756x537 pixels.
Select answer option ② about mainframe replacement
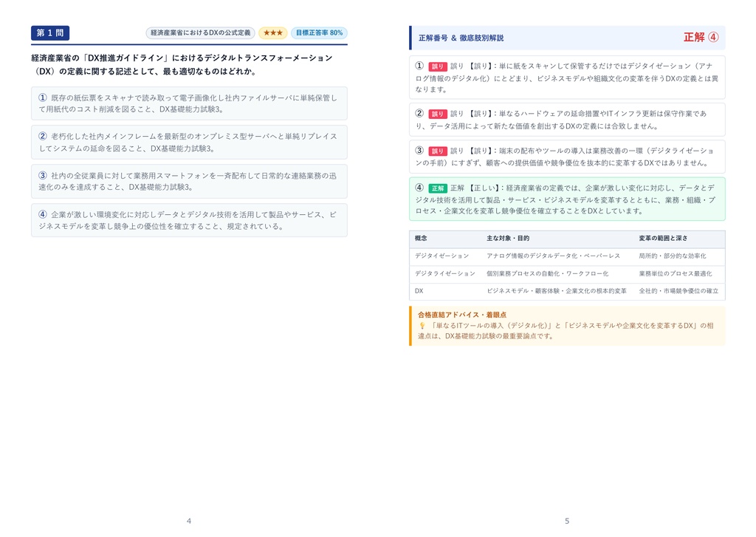tap(189, 143)
